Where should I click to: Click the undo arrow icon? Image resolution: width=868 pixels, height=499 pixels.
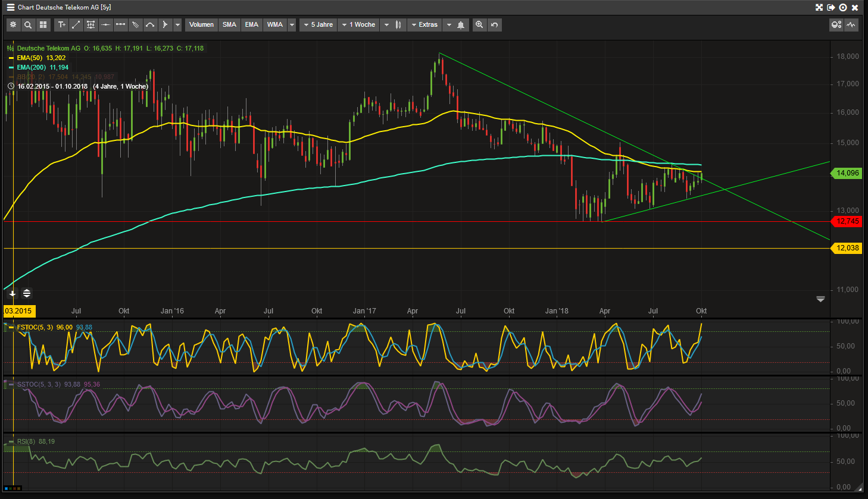[x=494, y=25]
